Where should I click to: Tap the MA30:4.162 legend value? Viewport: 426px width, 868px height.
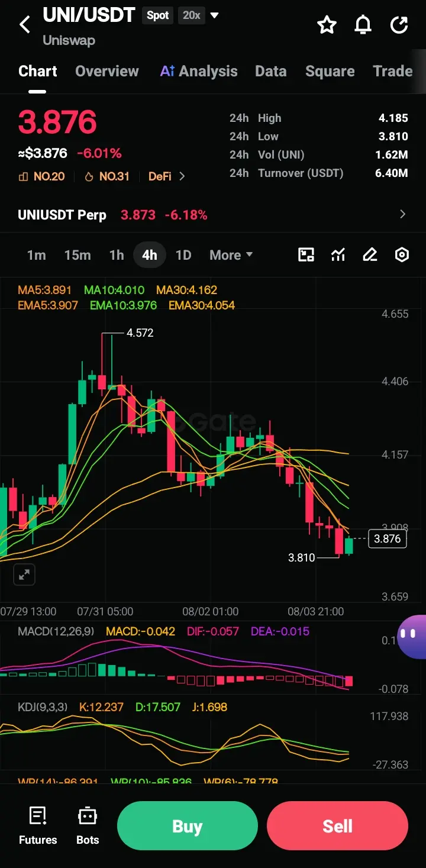[x=187, y=290]
